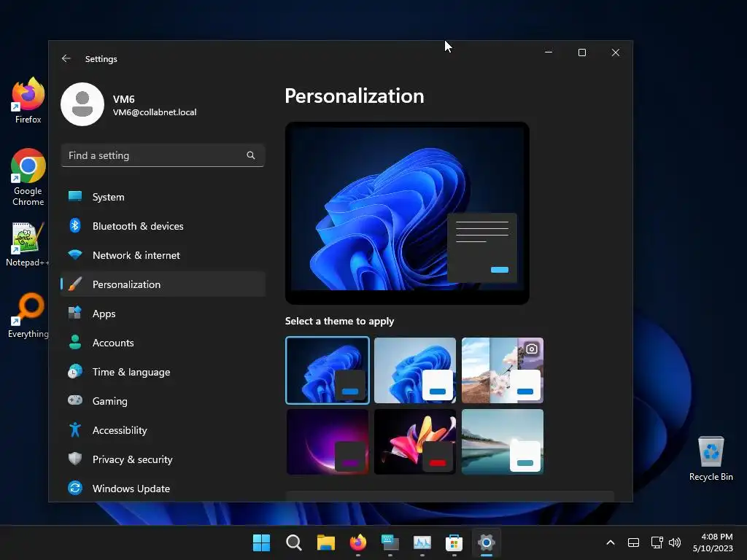Screen dimensions: 747x560
Task: Select the Personalization category
Action: click(x=163, y=284)
